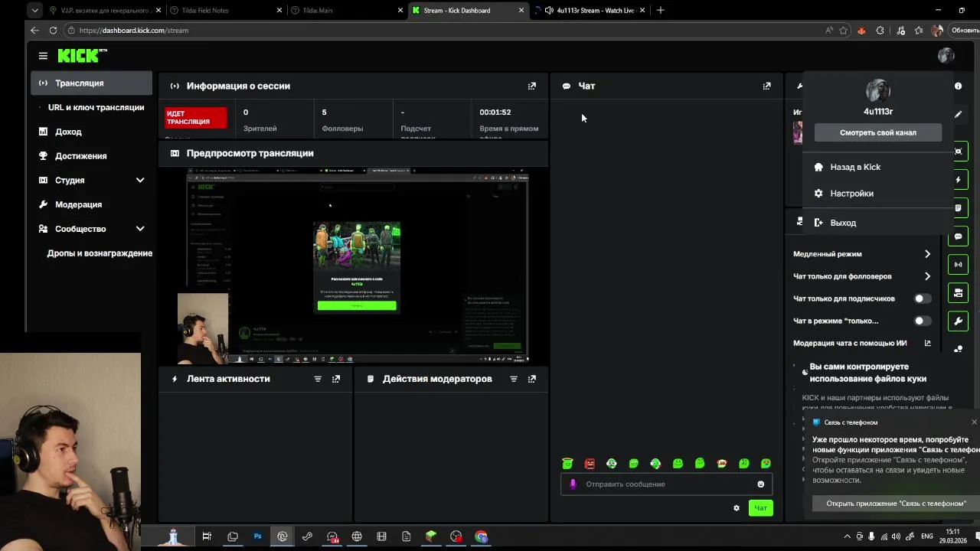Close the Связь с телефоном notification

(974, 422)
